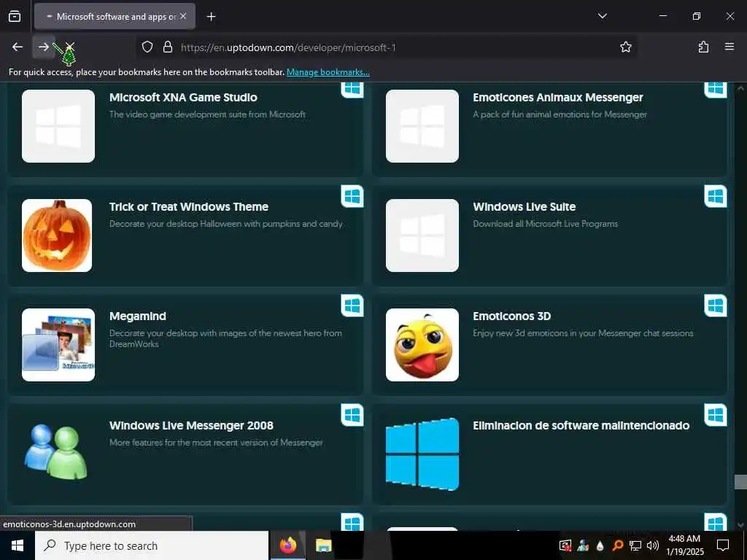Open Windows Live Suite title
This screenshot has height=560, width=747.
click(x=524, y=206)
